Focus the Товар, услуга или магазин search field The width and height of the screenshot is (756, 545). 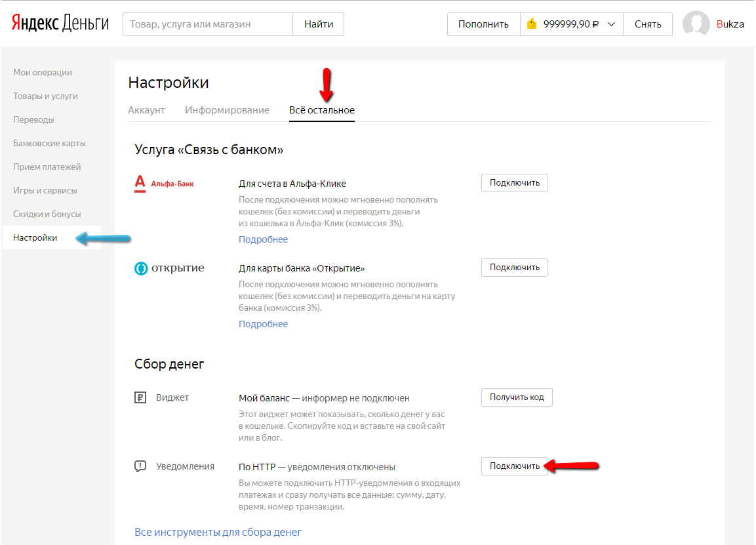pos(208,24)
